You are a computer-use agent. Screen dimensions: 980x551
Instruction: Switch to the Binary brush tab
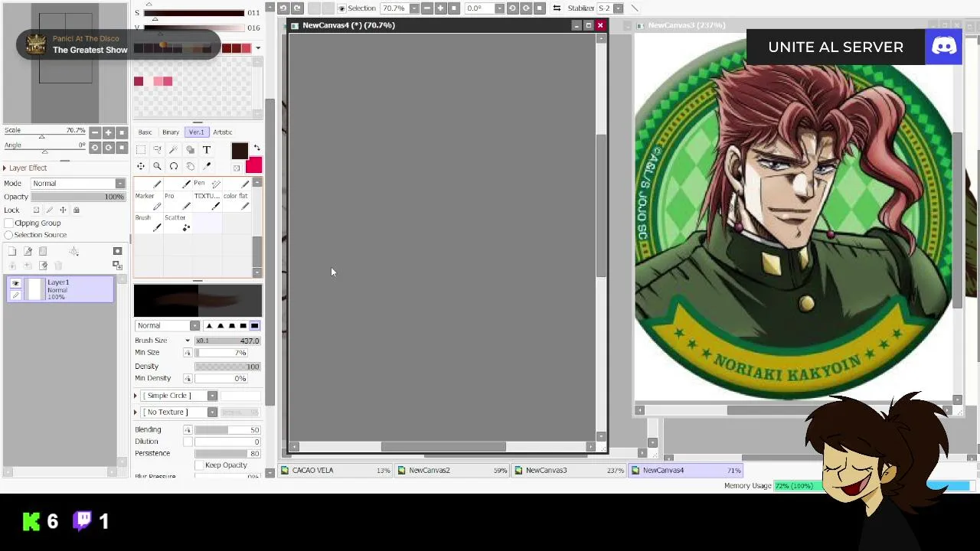click(x=171, y=132)
